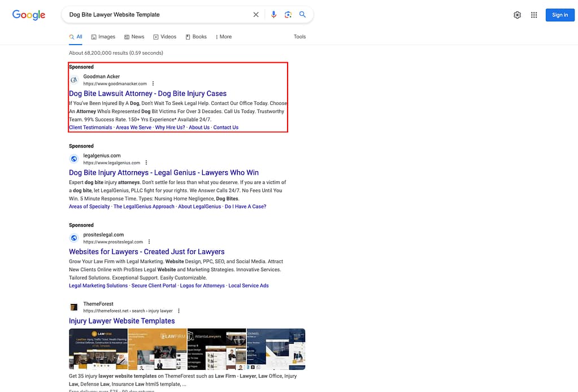
Task: Open the Tools options
Action: click(x=299, y=37)
